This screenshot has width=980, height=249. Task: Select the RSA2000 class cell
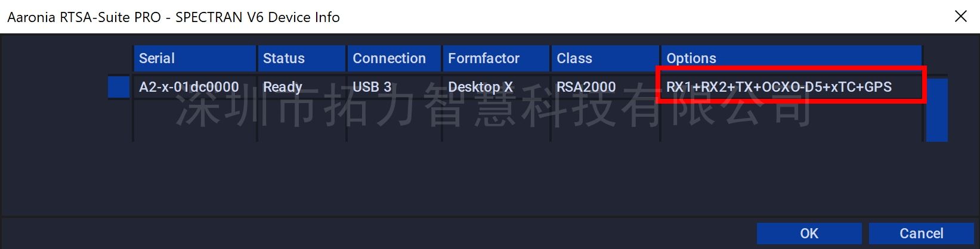pos(605,87)
